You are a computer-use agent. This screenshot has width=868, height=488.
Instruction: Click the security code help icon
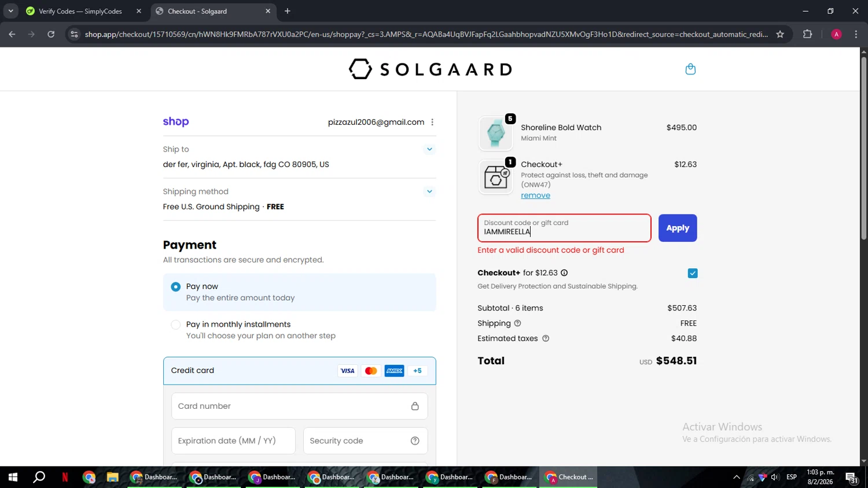point(415,441)
